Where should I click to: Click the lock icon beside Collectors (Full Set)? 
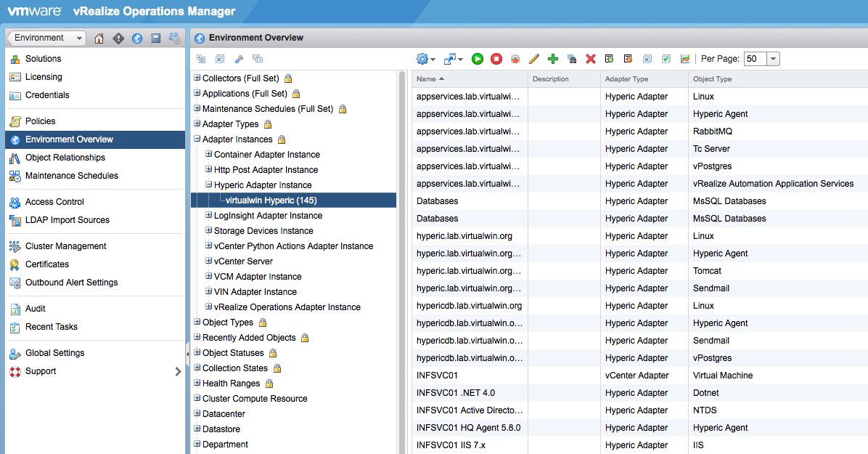pos(288,78)
